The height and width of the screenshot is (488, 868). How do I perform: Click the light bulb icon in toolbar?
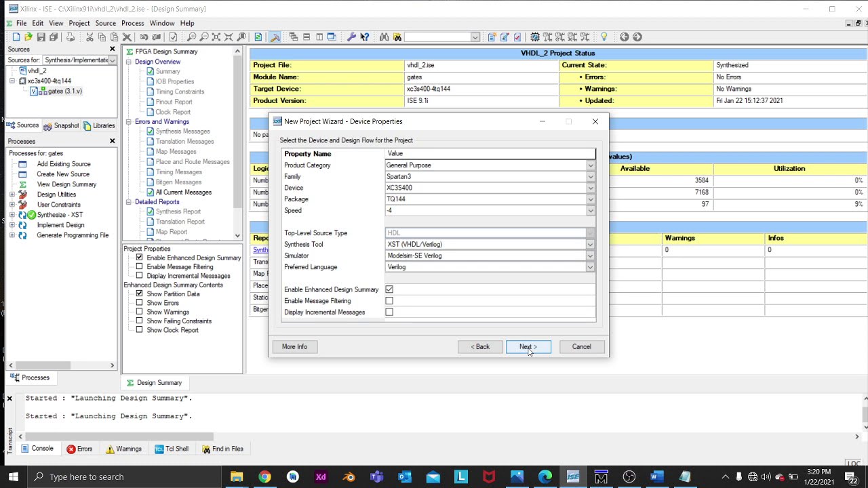pos(604,37)
